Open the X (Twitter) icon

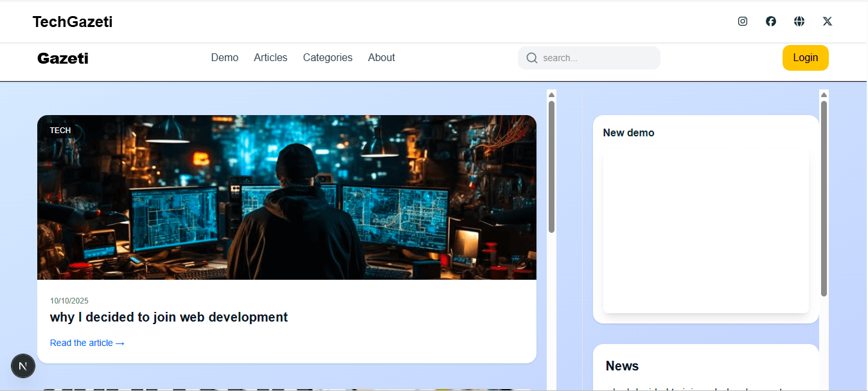tap(827, 21)
